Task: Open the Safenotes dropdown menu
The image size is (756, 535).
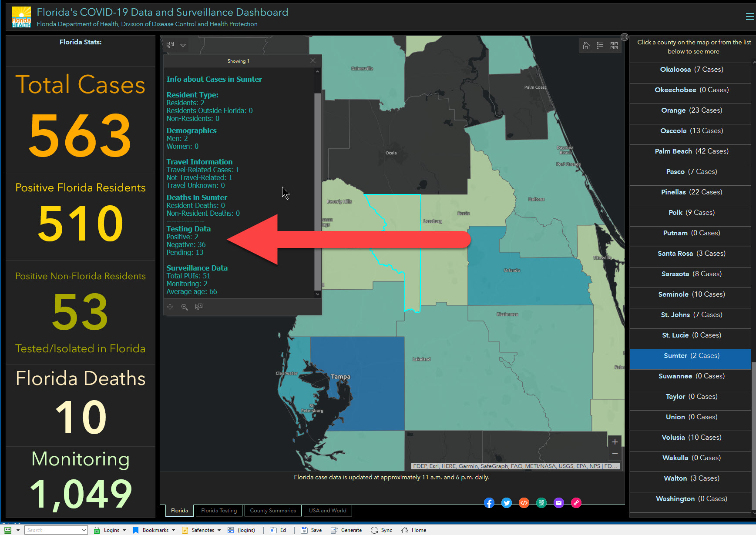Action: [202, 530]
